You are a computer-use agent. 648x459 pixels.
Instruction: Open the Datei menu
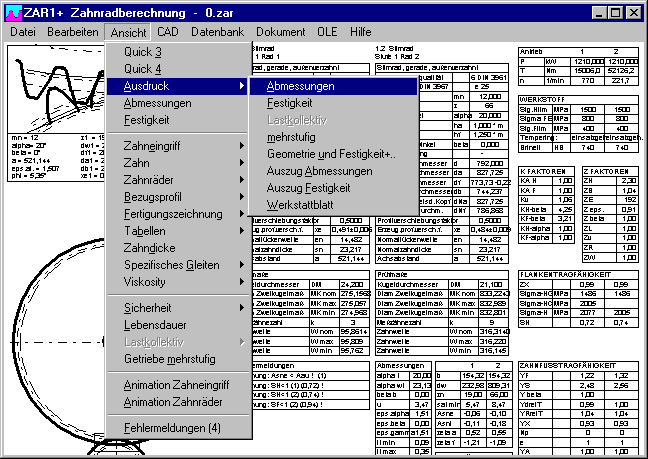tap(22, 32)
